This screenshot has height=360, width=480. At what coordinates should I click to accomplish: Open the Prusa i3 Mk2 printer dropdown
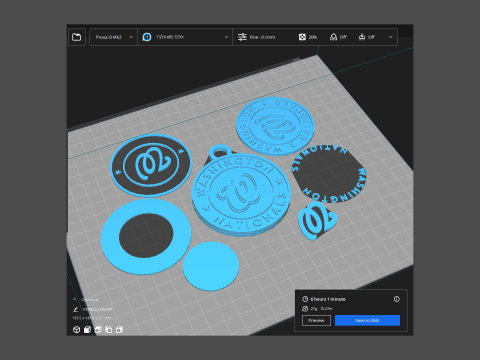[x=113, y=37]
